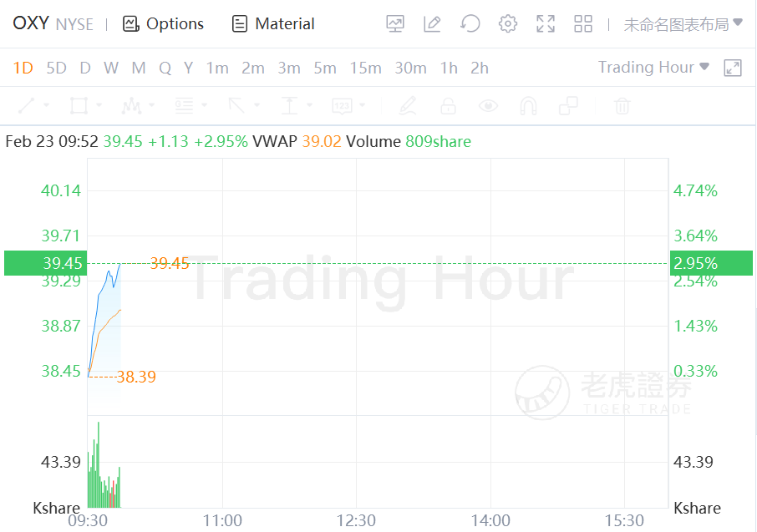This screenshot has width=757, height=532.
Task: Click the trash icon to delete drawings
Action: tap(622, 106)
